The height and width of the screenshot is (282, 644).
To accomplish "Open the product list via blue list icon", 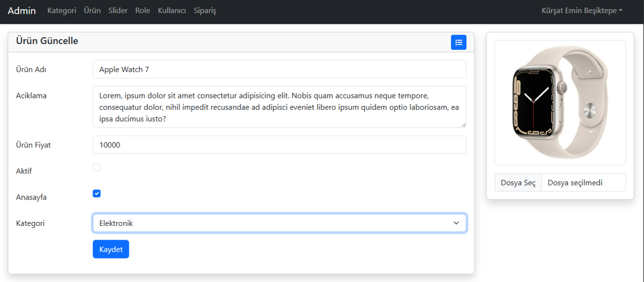I will coord(458,42).
